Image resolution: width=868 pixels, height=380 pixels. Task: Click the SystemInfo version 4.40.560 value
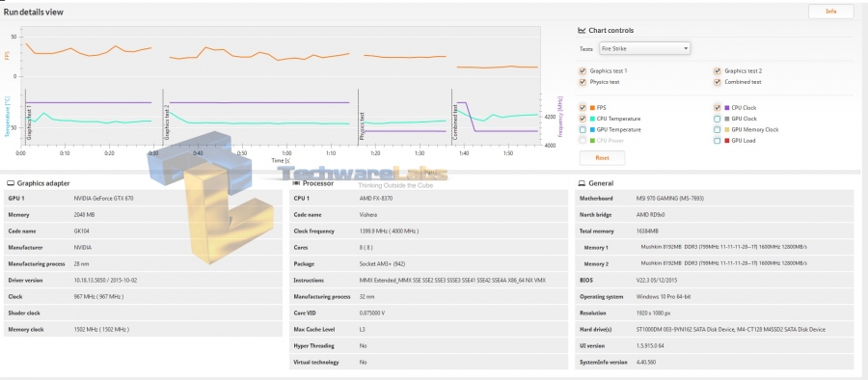pos(646,363)
